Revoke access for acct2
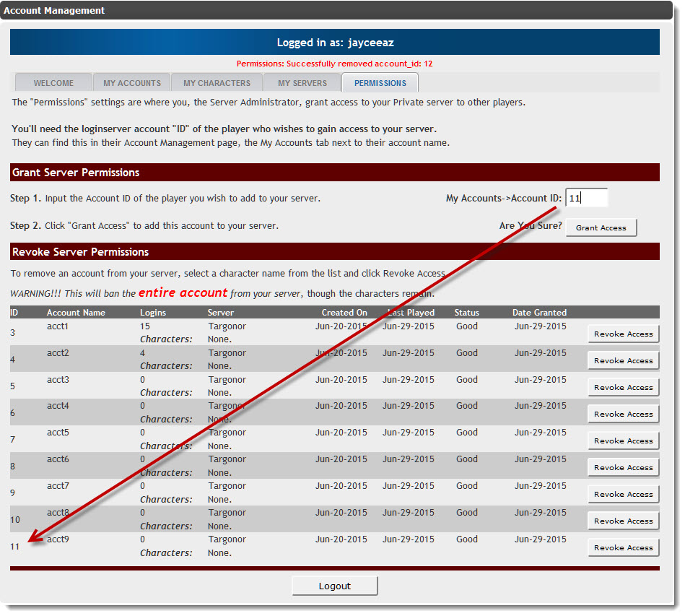The width and height of the screenshot is (685, 616). click(623, 361)
